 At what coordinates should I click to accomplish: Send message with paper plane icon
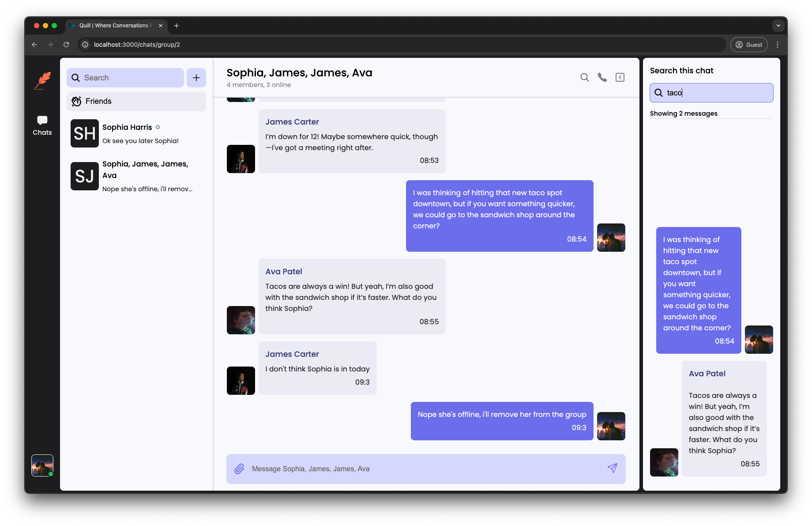[x=612, y=468]
